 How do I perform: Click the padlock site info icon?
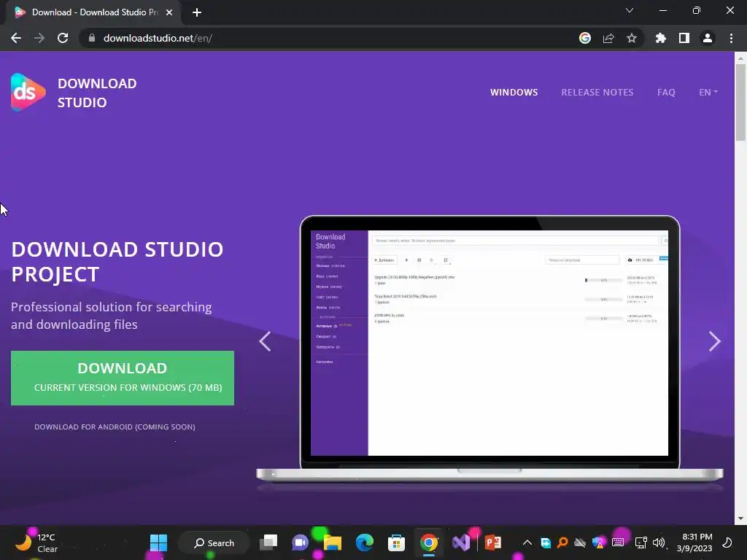(x=92, y=38)
